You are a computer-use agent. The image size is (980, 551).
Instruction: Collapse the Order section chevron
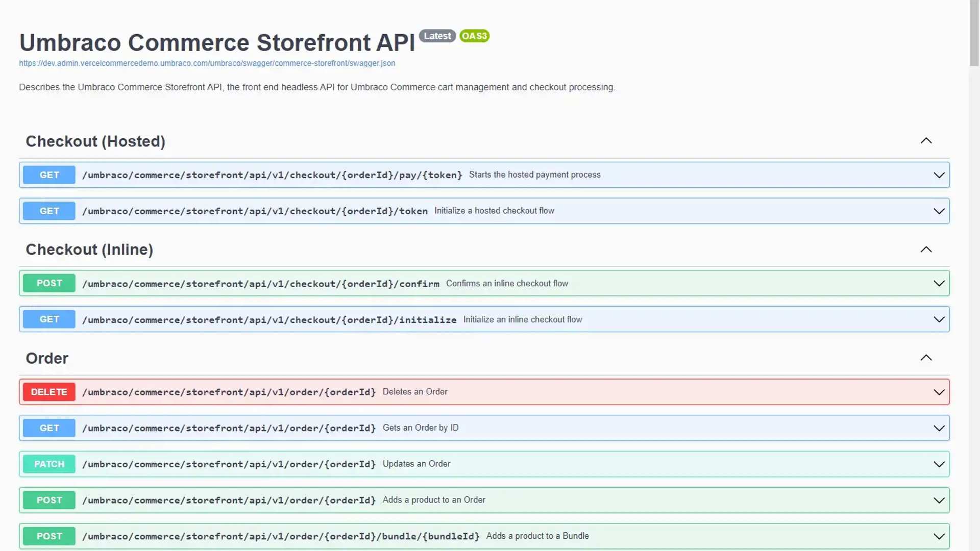pos(926,358)
